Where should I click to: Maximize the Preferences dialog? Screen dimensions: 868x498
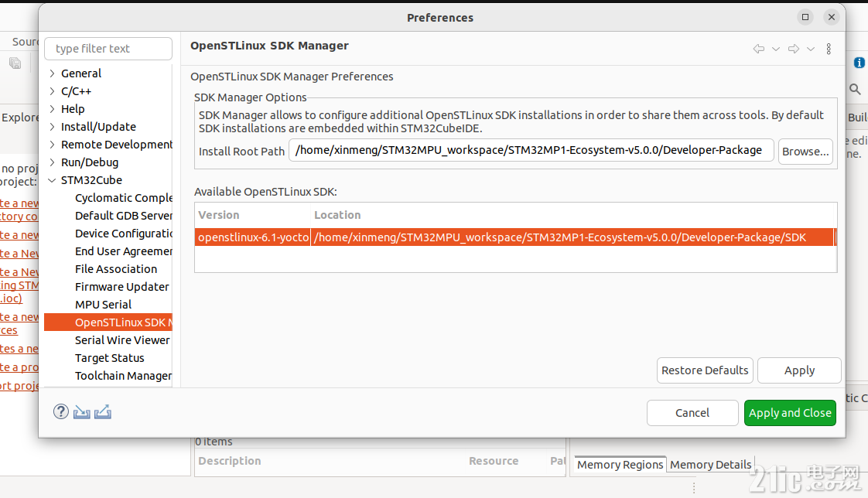coord(805,17)
